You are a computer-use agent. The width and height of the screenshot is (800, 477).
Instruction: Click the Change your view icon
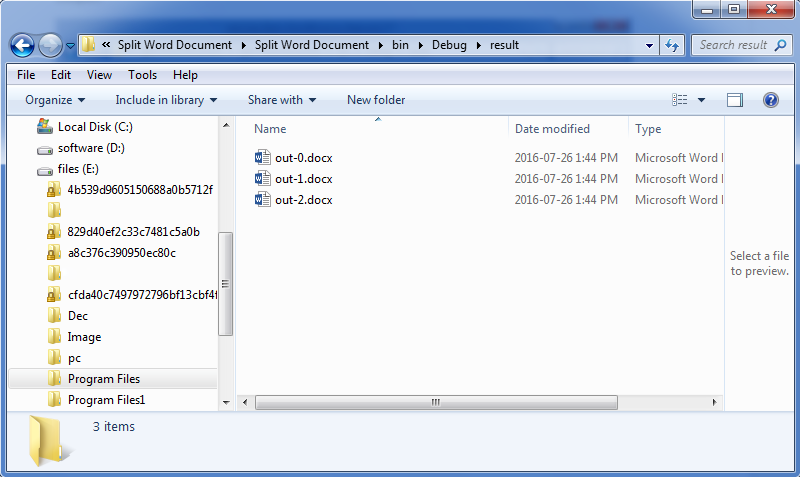[680, 100]
